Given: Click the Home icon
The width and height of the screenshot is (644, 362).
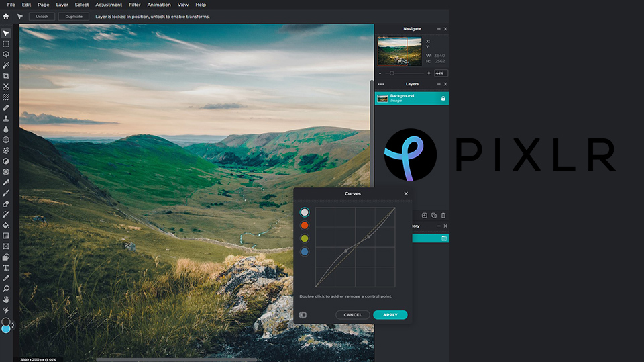Looking at the screenshot, I should [x=6, y=17].
